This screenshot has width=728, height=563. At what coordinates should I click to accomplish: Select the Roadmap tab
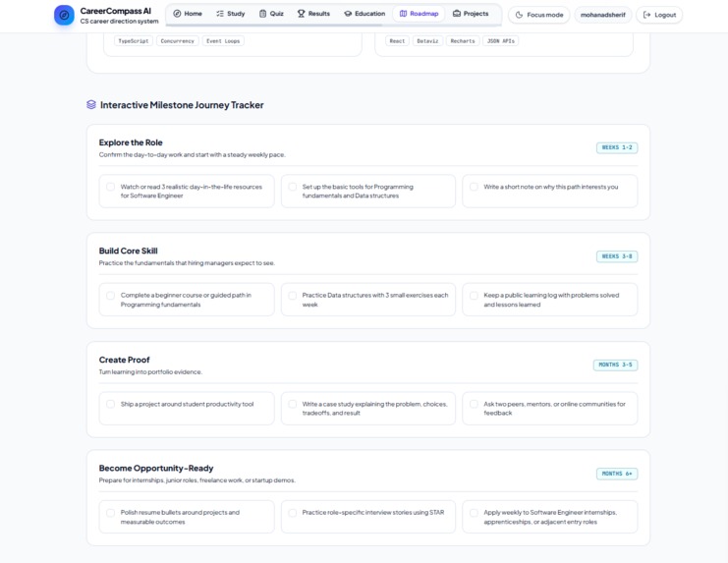pyautogui.click(x=420, y=14)
